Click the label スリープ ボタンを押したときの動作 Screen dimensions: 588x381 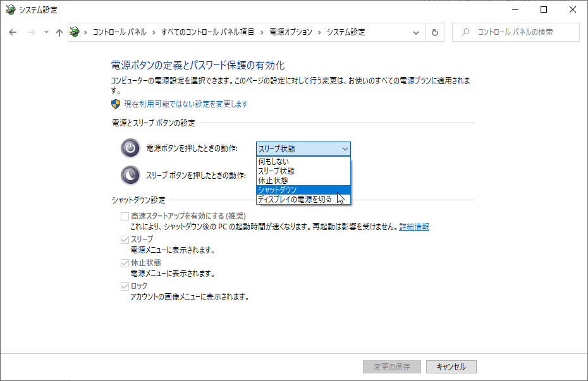point(196,175)
